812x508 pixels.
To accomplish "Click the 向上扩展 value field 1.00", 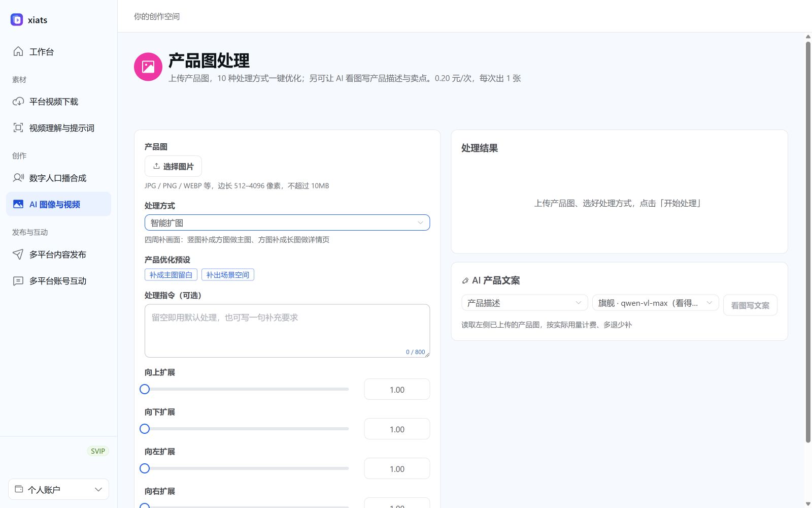I will click(397, 390).
